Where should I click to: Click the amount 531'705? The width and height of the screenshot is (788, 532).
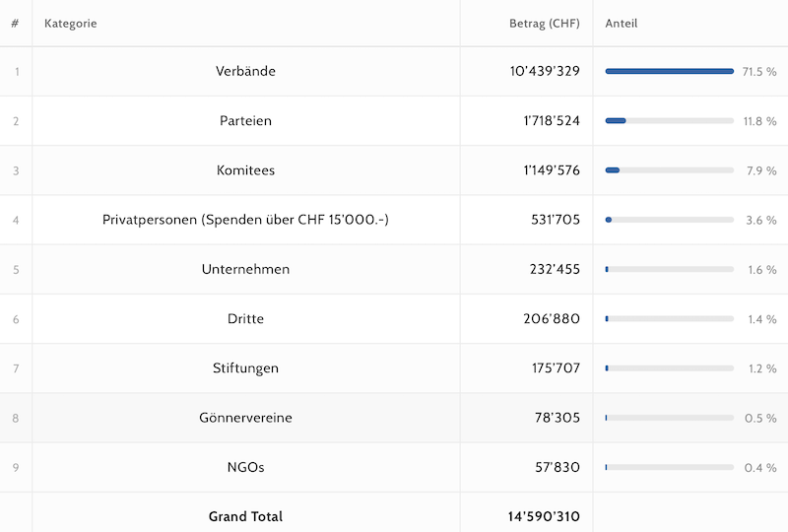click(556, 220)
